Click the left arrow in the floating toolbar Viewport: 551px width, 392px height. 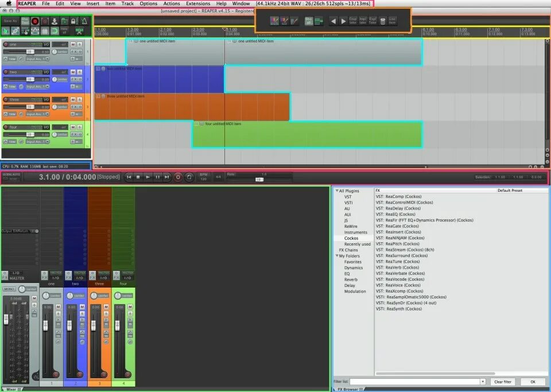click(x=333, y=21)
